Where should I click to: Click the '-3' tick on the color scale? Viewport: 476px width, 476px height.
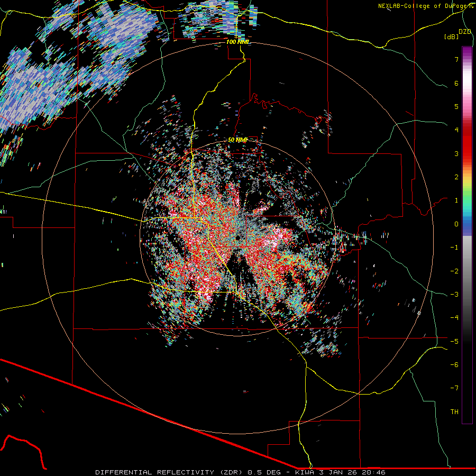tap(454, 295)
